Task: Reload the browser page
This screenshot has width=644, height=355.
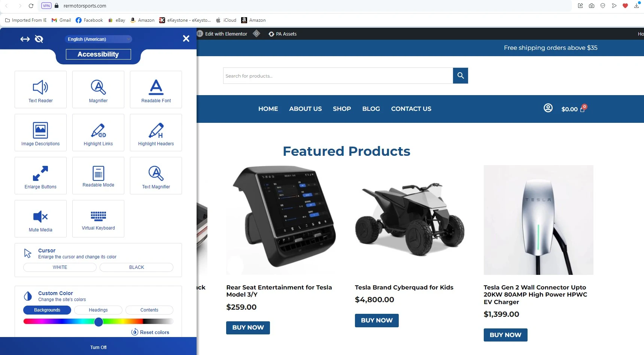Action: click(x=31, y=6)
